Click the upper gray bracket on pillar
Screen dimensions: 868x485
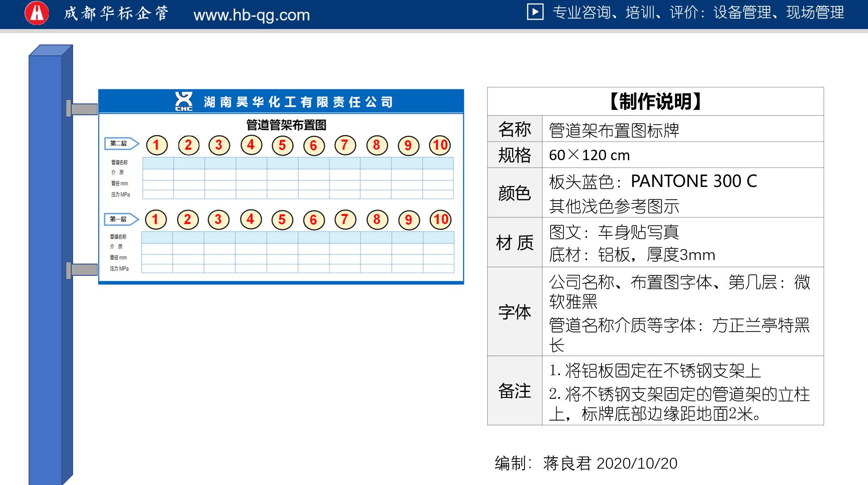pos(83,109)
